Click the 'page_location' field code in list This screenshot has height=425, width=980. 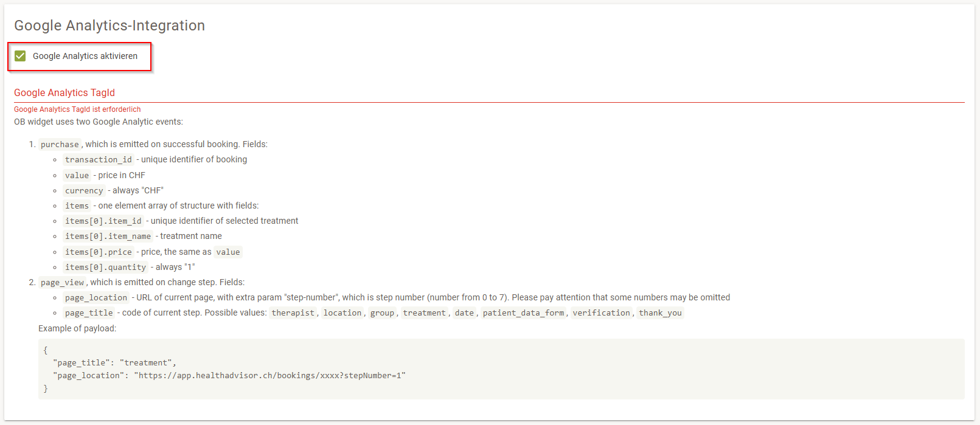pyautogui.click(x=96, y=297)
